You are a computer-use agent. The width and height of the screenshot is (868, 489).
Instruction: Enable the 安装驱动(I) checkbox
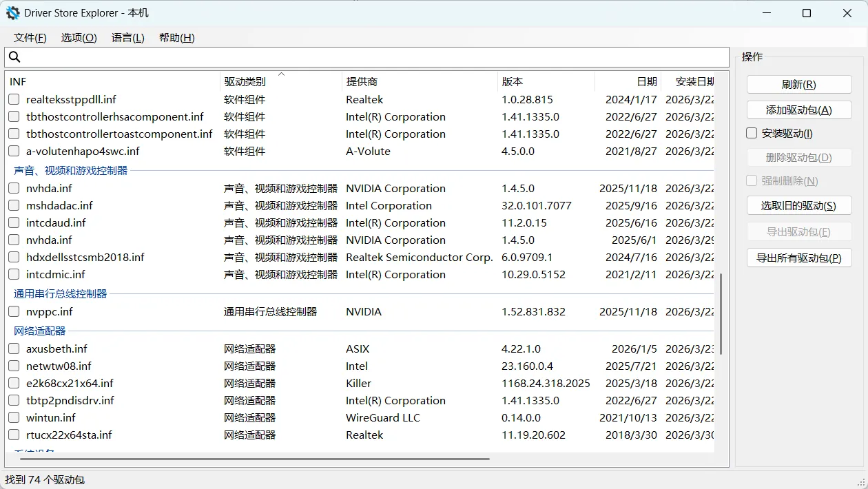[x=752, y=134]
